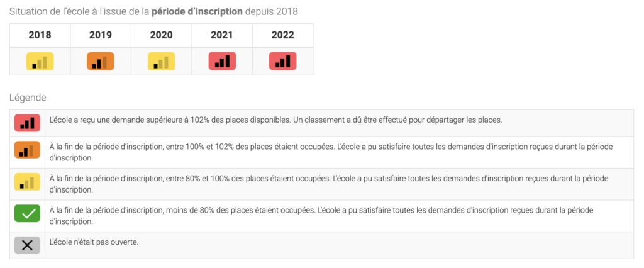Image resolution: width=644 pixels, height=268 pixels.
Task: Select the 2022 column header
Action: click(283, 35)
